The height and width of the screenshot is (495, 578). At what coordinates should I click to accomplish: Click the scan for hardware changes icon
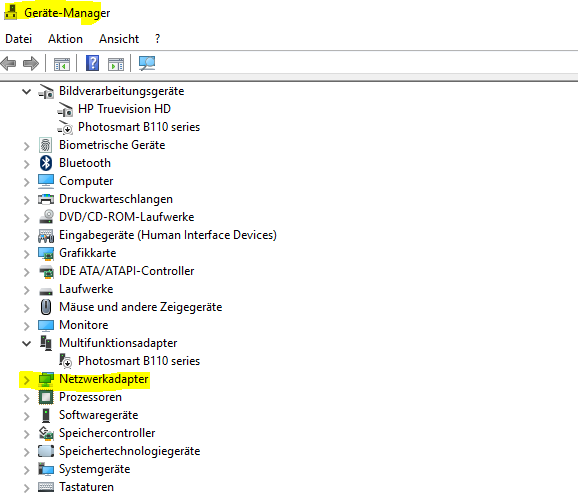tap(147, 63)
